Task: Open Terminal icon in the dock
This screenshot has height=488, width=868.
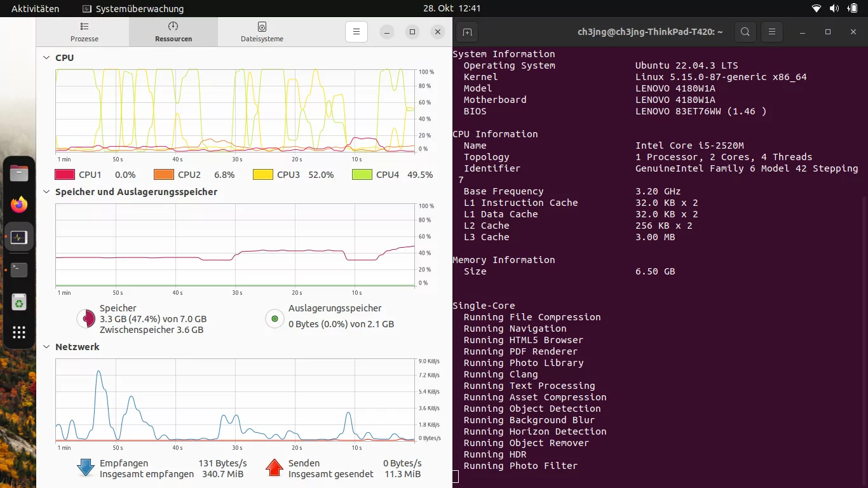Action: [x=19, y=270]
